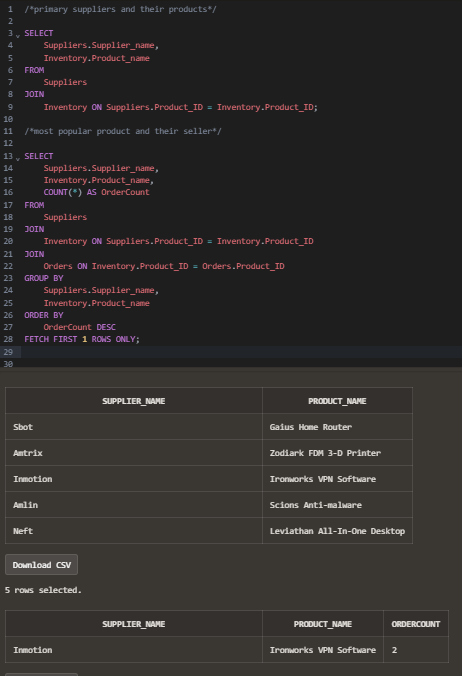Click the Download CSV button
The height and width of the screenshot is (676, 462).
click(x=41, y=565)
